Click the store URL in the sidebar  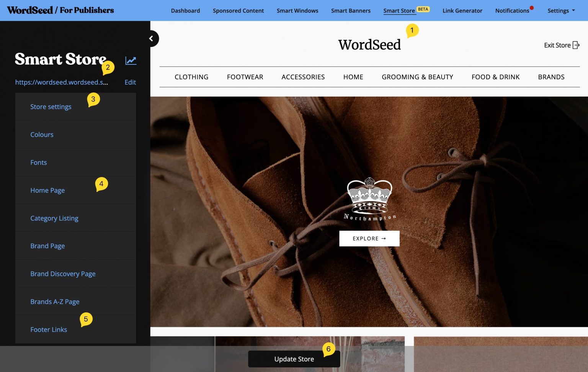pyautogui.click(x=62, y=82)
